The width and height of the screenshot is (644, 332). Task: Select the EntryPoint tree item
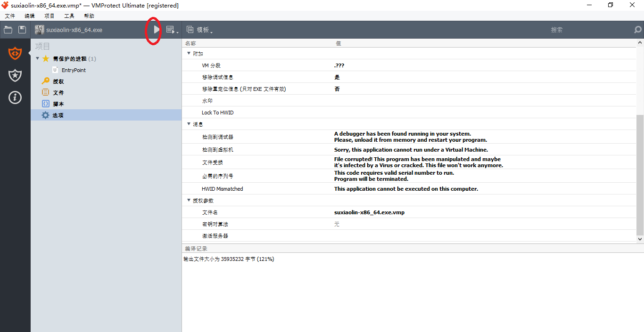[x=74, y=70]
